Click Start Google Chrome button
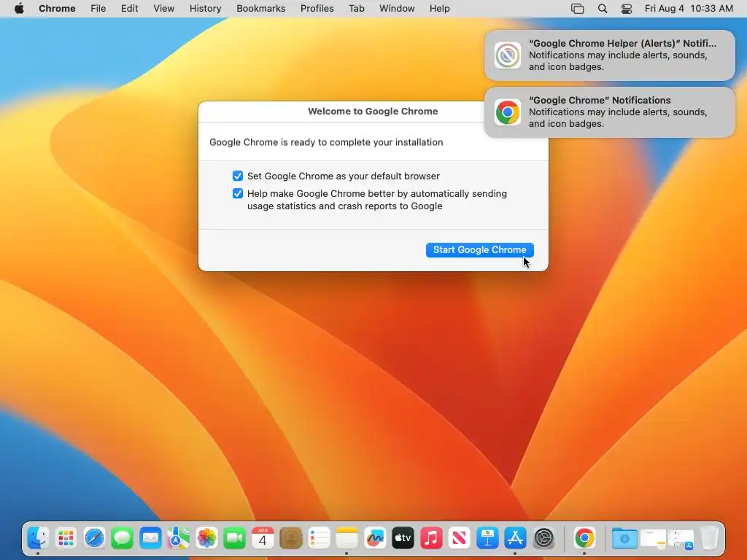This screenshot has height=560, width=747. click(x=480, y=250)
